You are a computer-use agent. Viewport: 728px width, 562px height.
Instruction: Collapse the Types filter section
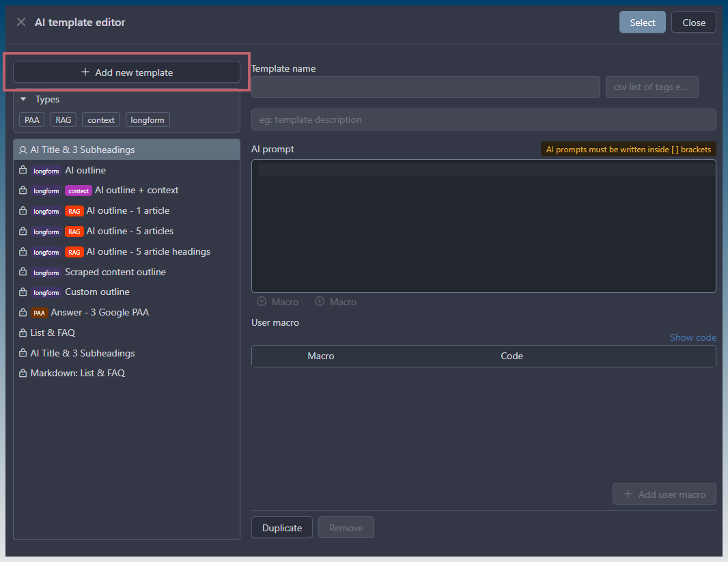coord(23,99)
